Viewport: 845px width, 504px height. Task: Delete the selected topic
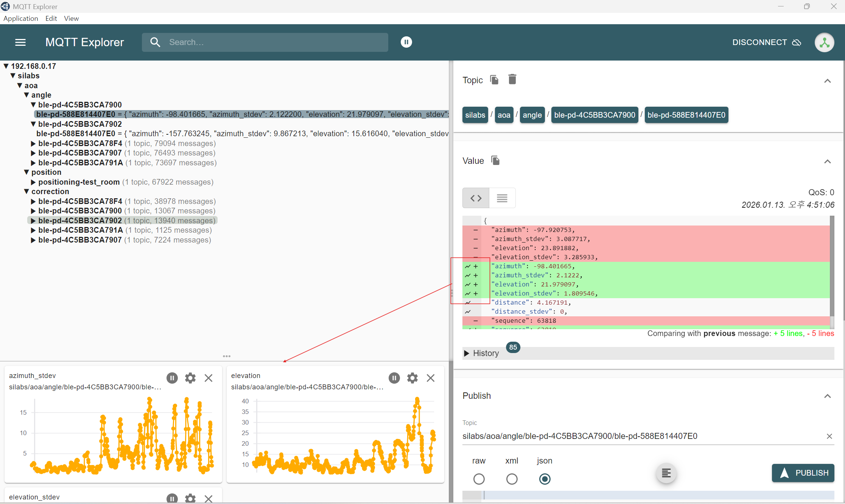click(x=512, y=79)
